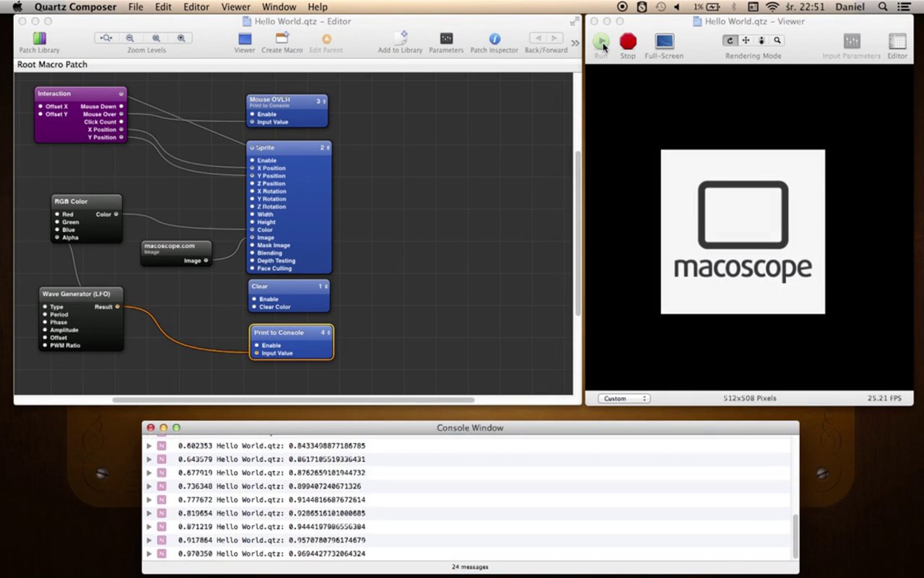Click the editor horizontal scrollbar
The height and width of the screenshot is (578, 924).
[x=293, y=400]
